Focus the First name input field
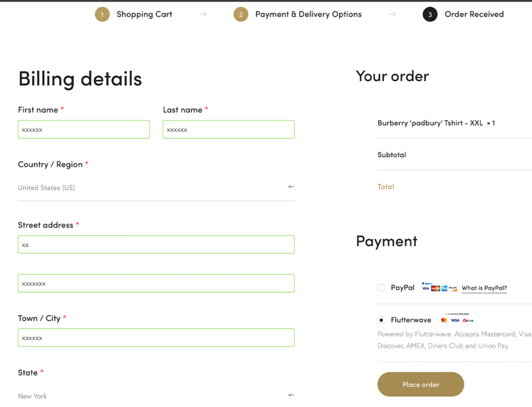This screenshot has width=532, height=407. click(84, 129)
